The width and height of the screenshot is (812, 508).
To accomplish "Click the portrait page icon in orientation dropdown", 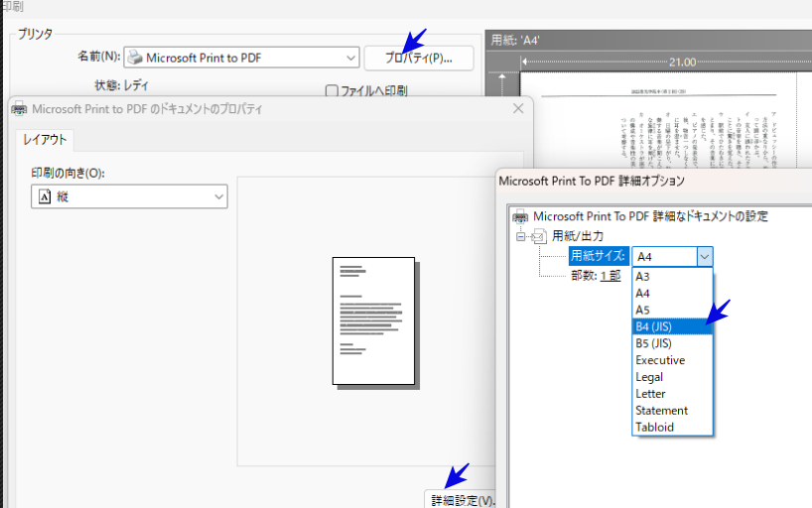I will point(45,196).
